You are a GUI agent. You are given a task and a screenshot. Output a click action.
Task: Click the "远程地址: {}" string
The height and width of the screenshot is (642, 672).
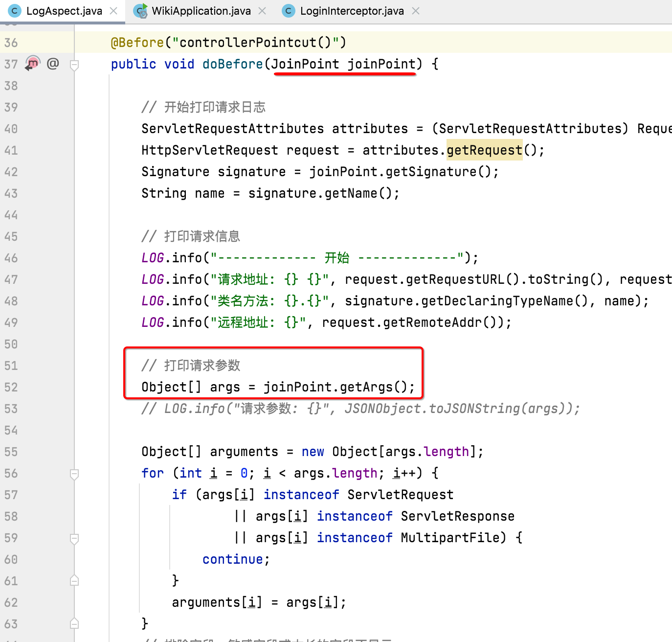point(258,322)
